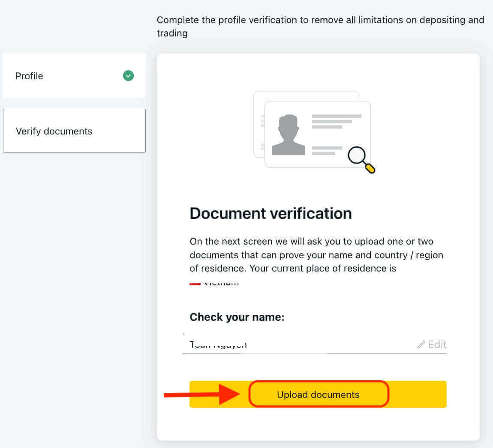The width and height of the screenshot is (493, 448).
Task: Click the country of residence text
Action: 221,283
